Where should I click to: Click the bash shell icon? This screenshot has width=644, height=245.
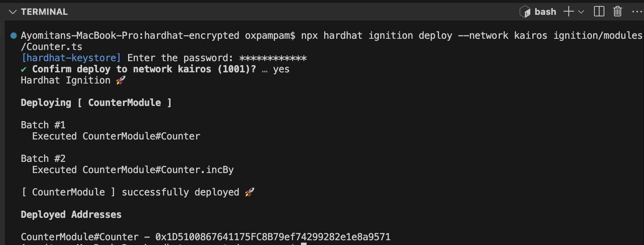pos(525,12)
